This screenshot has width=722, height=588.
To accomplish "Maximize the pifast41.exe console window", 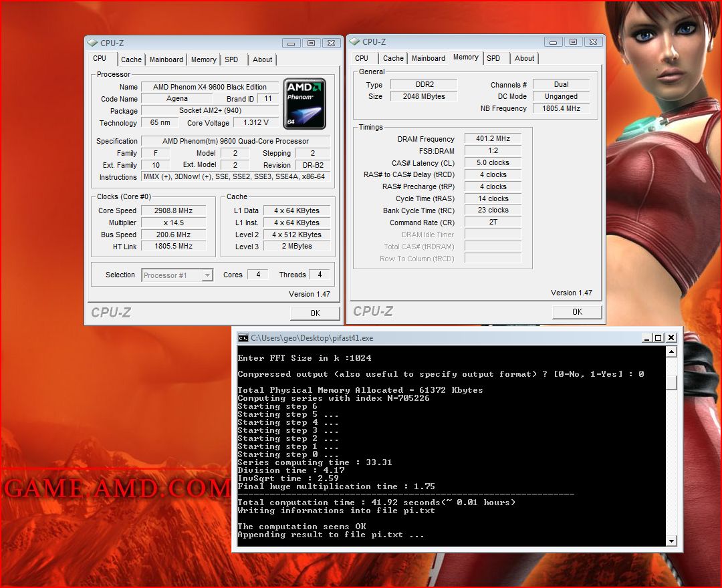I will tap(658, 338).
